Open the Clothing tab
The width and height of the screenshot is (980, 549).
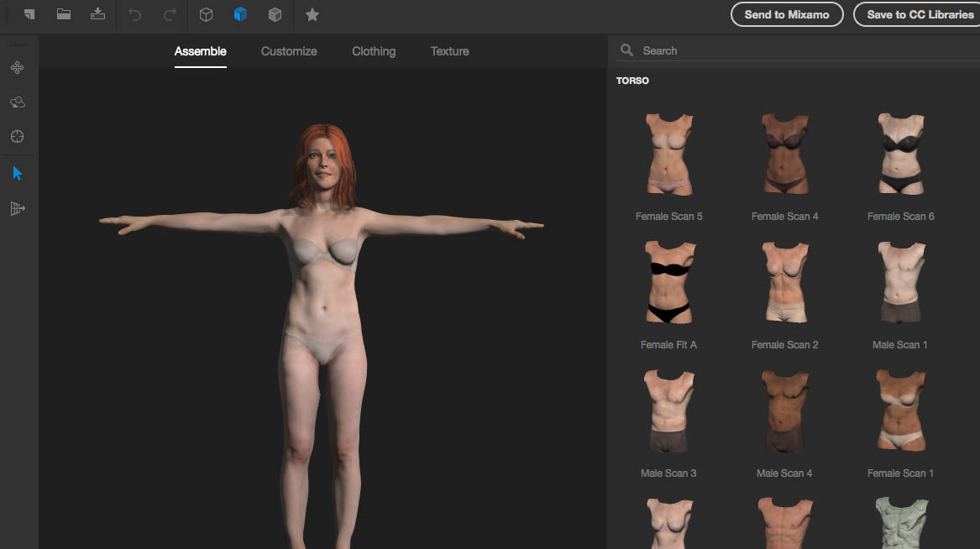pos(374,51)
